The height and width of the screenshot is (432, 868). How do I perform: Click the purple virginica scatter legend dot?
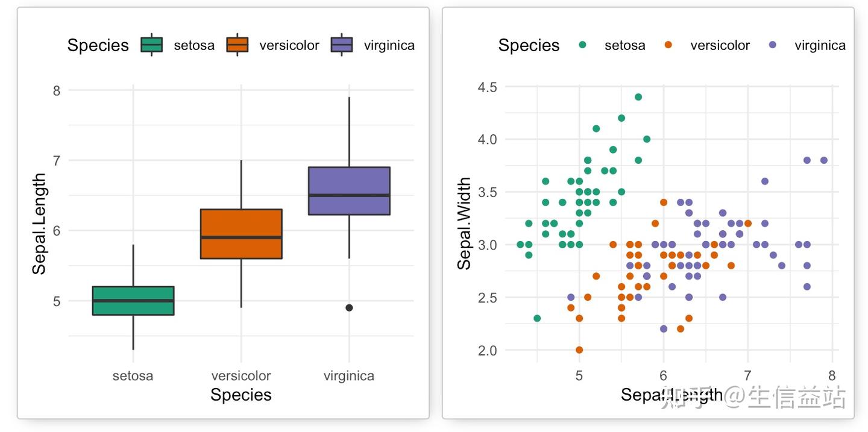click(773, 45)
